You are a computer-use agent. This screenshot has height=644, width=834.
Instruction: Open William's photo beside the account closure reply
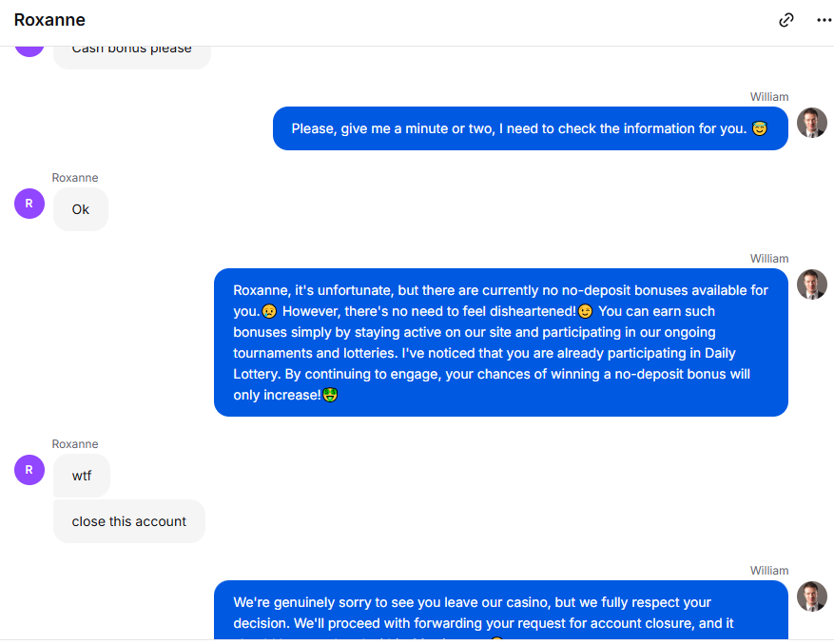coord(812,596)
